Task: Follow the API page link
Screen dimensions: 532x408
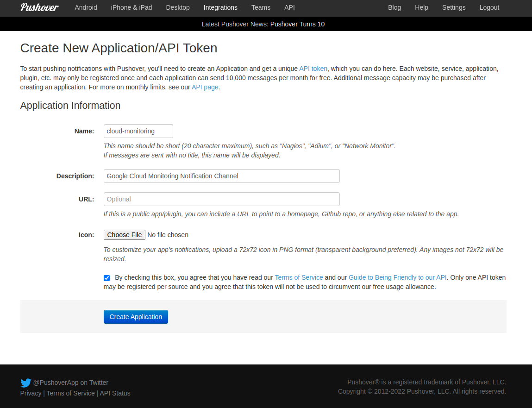Action: tap(205, 87)
